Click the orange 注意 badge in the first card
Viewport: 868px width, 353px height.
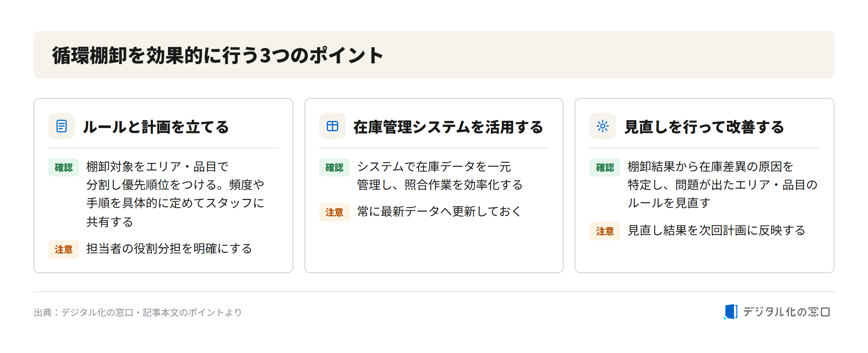[x=64, y=249]
